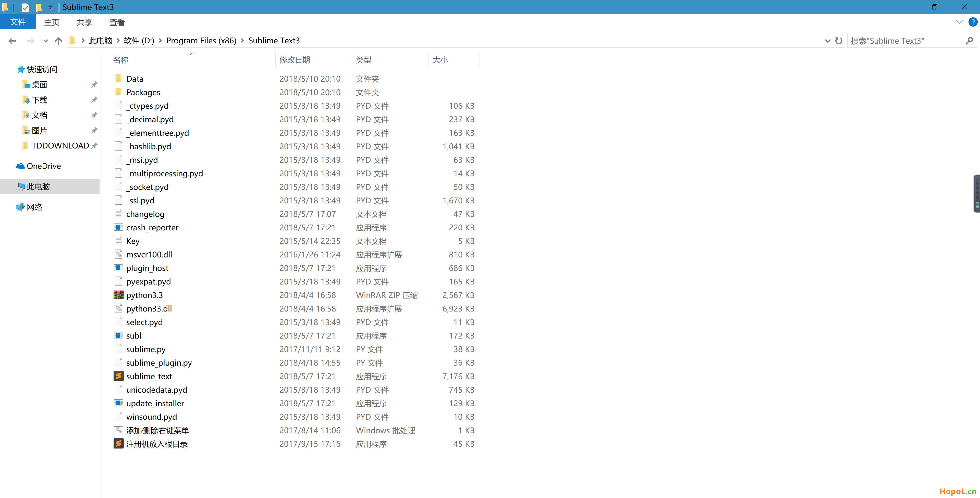This screenshot has height=498, width=980.
Task: Sort files by 名称 column header
Action: coord(121,60)
